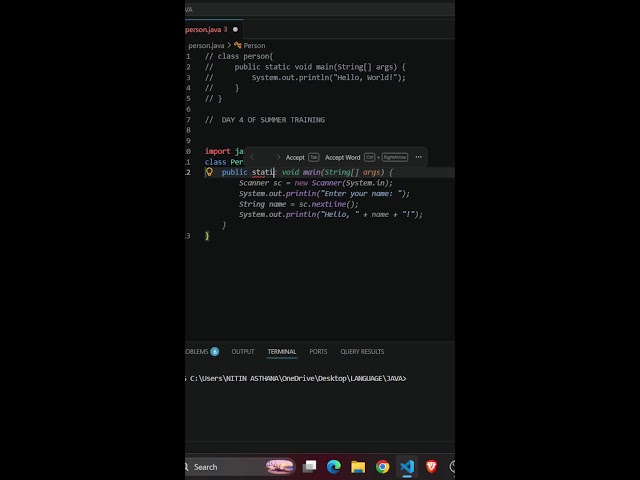Click line number 7 in the gutter
Viewport: 640px width, 480px height.
coord(188,120)
